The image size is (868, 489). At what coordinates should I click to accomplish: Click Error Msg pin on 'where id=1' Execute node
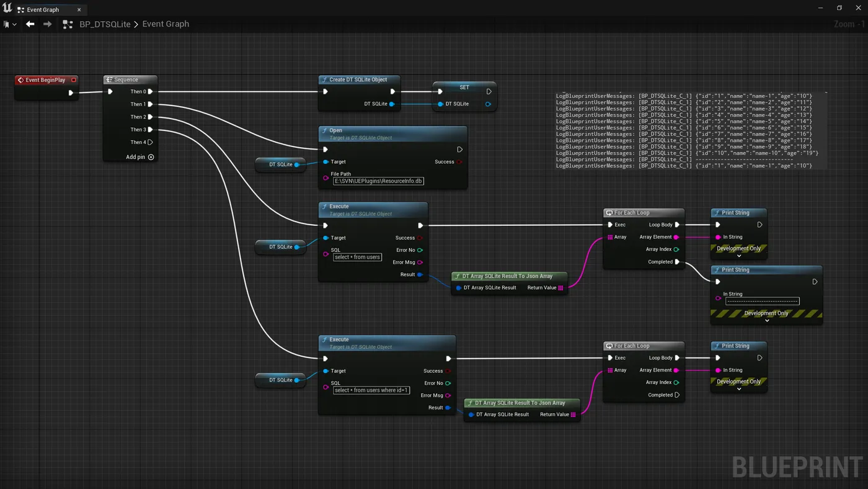pyautogui.click(x=448, y=395)
